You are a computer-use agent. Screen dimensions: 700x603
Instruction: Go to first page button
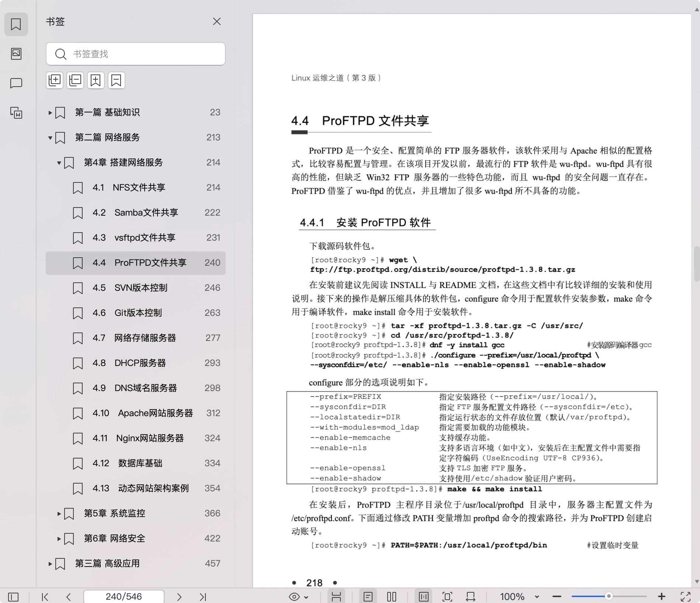pos(45,597)
